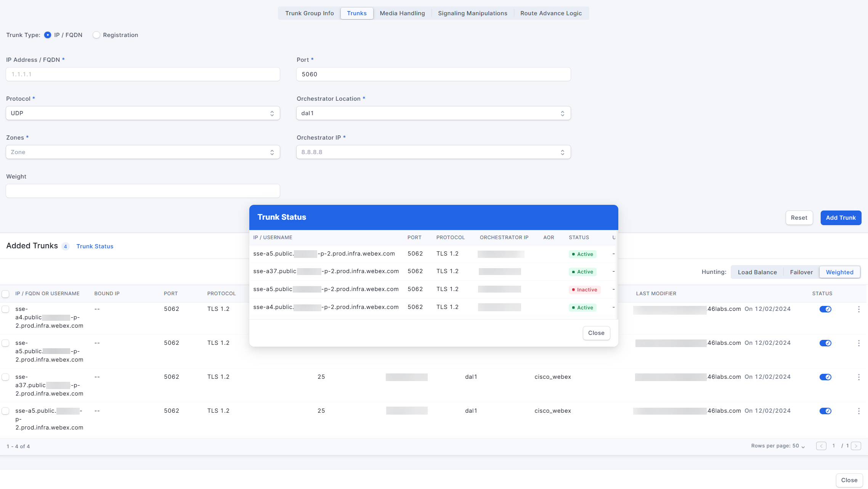Check the select-all trunks checkbox
868x489 pixels.
[6, 294]
